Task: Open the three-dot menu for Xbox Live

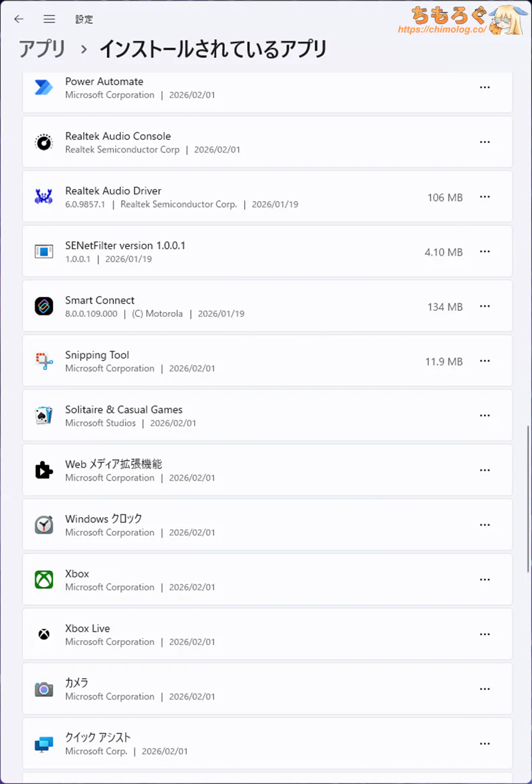Action: (x=485, y=635)
